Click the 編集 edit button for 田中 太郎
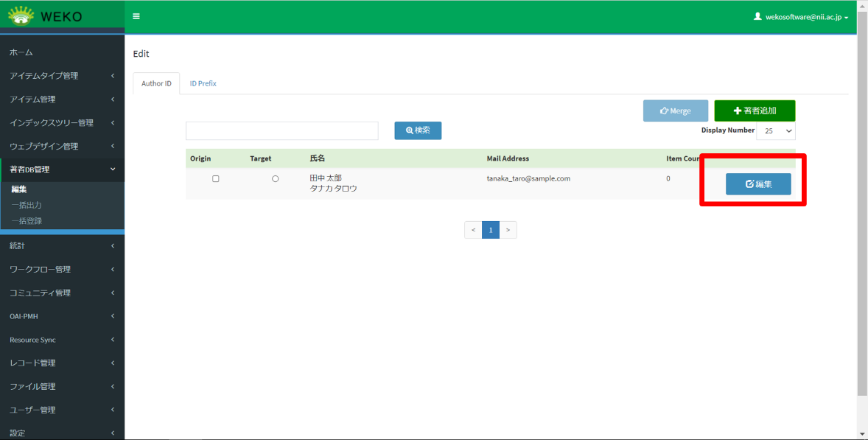The image size is (868, 440). 758,184
